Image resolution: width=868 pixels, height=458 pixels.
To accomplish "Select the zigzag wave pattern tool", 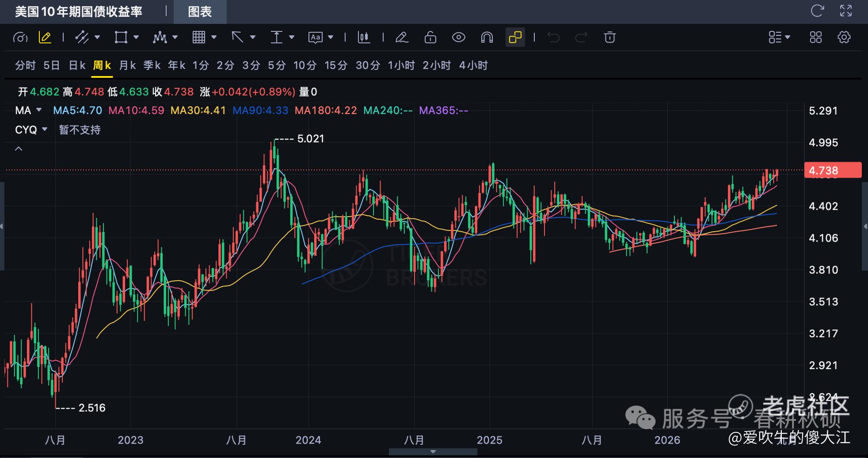I will pos(160,38).
